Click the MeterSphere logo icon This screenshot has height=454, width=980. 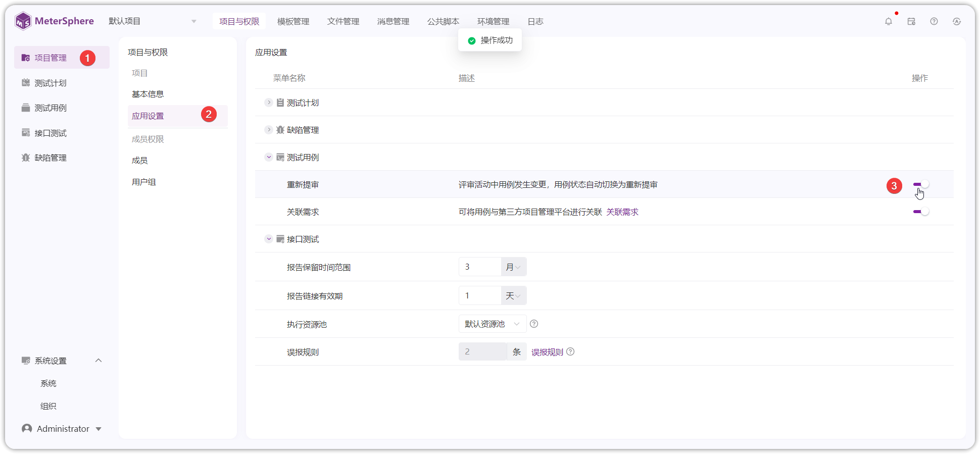point(23,21)
